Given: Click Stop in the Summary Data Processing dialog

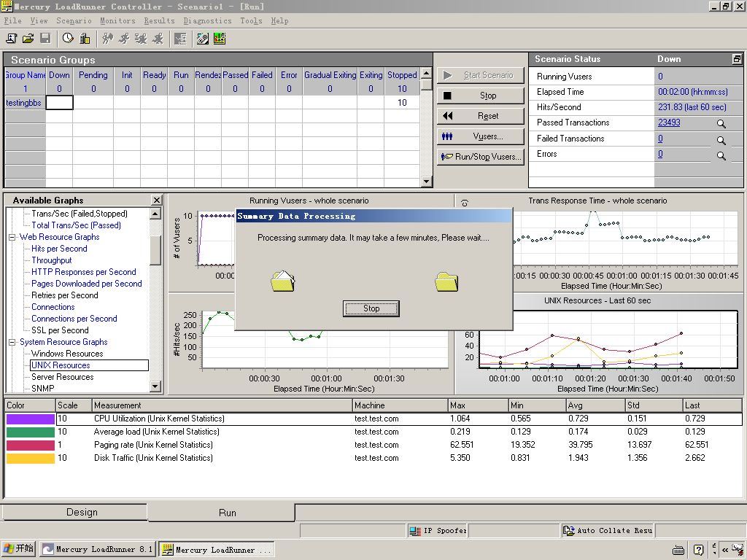Looking at the screenshot, I should 371,308.
